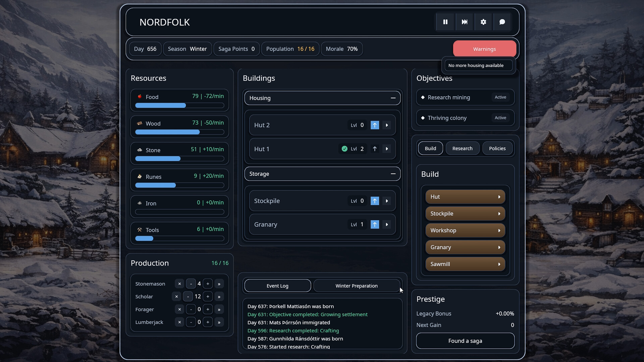This screenshot has height=362, width=644.
Task: Click the Wood resource bar
Action: click(179, 132)
